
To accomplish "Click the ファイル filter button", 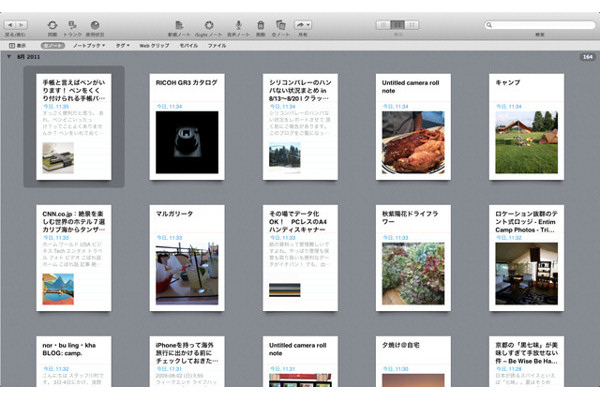I will [x=216, y=45].
